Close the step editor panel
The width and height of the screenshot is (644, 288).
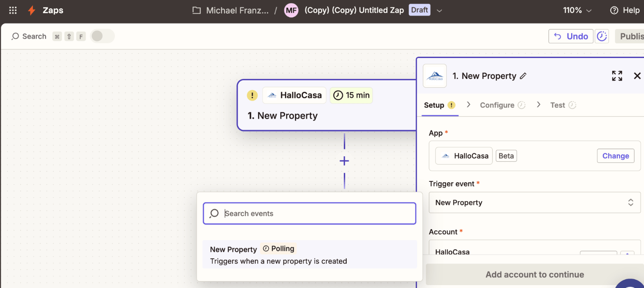pos(637,76)
